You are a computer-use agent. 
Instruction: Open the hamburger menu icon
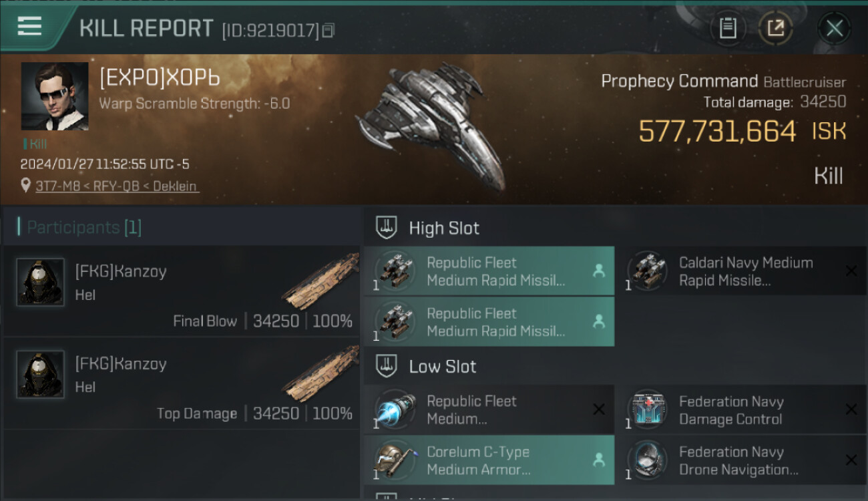[30, 27]
